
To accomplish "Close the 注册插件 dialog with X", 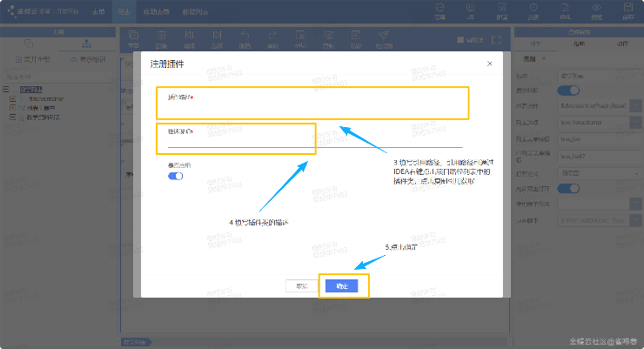I will coord(490,64).
